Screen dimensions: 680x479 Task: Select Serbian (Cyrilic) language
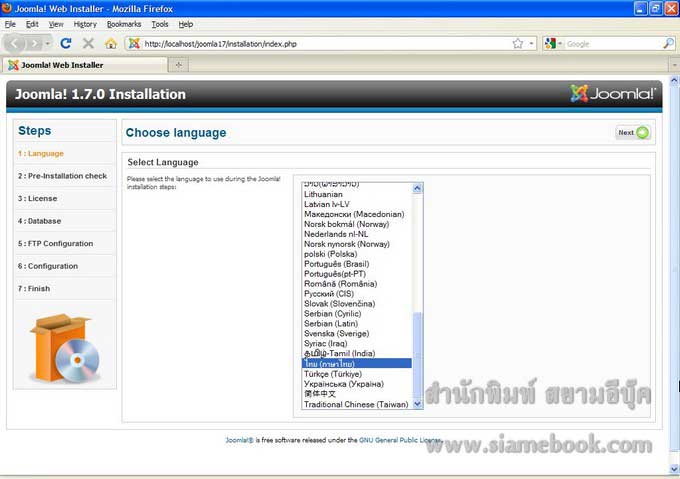357,314
